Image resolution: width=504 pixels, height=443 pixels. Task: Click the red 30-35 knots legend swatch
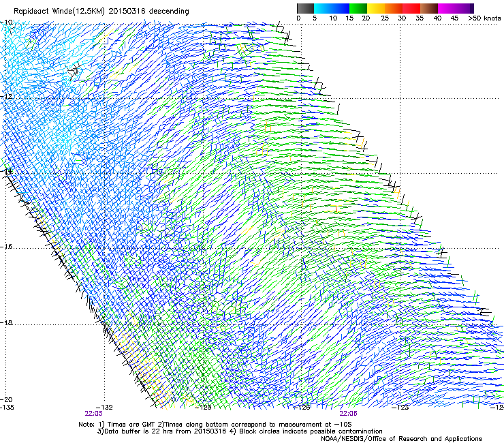tap(411, 8)
